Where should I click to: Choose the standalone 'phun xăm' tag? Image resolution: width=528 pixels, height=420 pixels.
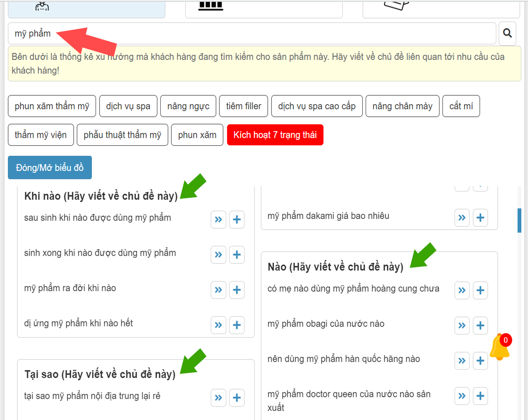tap(197, 135)
